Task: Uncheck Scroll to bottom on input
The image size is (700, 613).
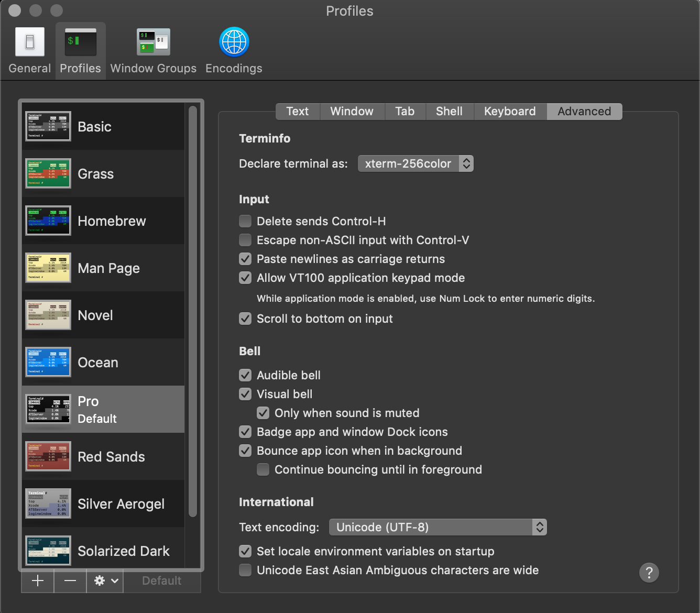Action: point(245,319)
